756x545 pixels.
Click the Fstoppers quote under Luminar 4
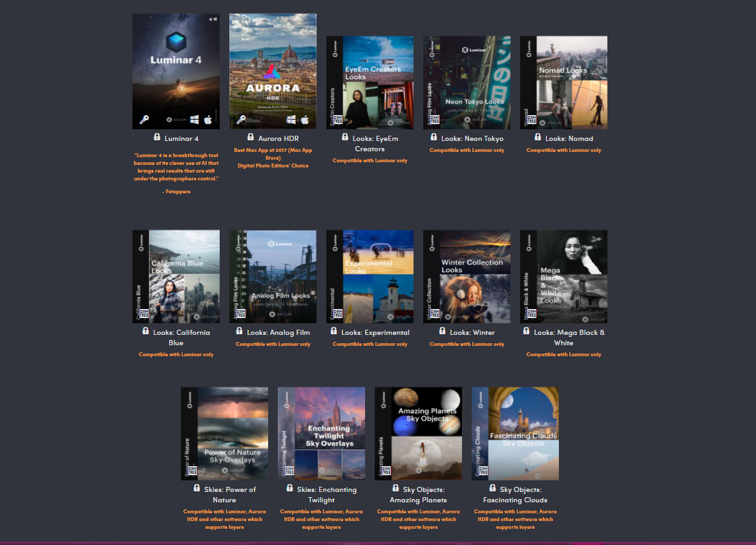tap(176, 167)
